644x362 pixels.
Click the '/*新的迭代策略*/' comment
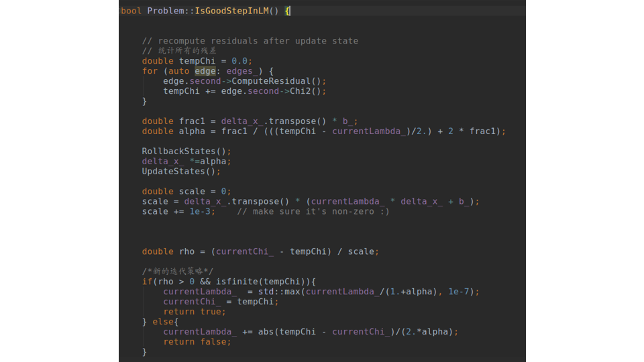pos(177,271)
